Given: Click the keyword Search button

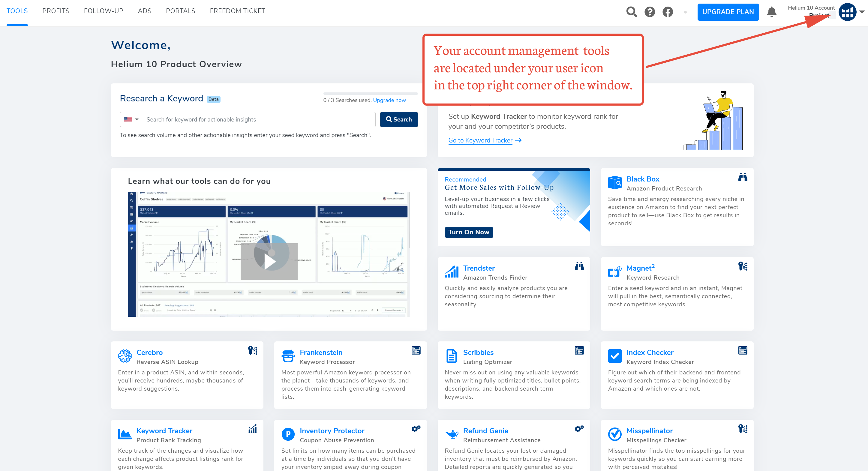Looking at the screenshot, I should [399, 119].
